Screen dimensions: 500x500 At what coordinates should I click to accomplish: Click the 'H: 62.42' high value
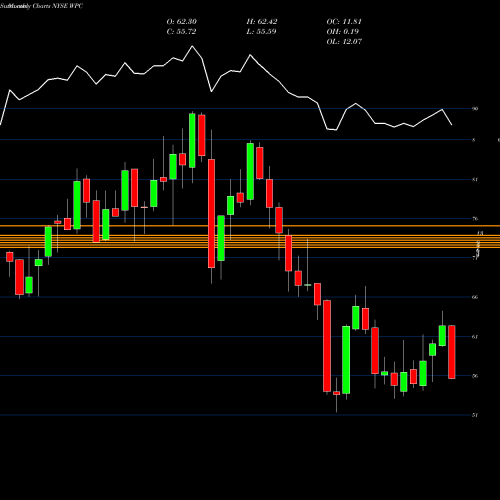pyautogui.click(x=262, y=22)
